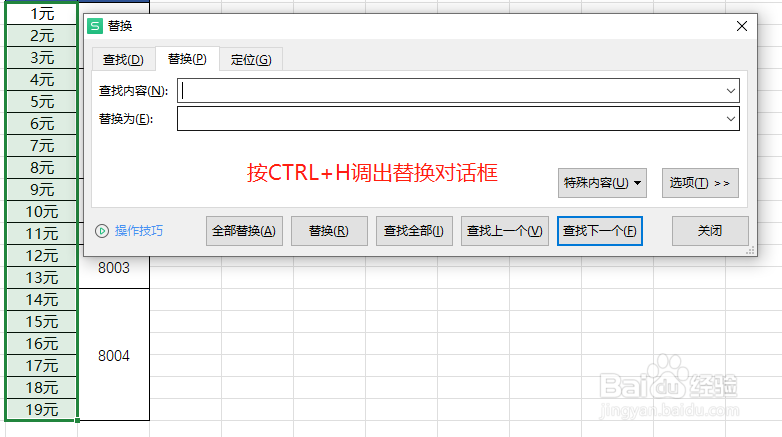Click the play icon beside 操作技巧
Screen dimensions: 782x437
(x=102, y=231)
